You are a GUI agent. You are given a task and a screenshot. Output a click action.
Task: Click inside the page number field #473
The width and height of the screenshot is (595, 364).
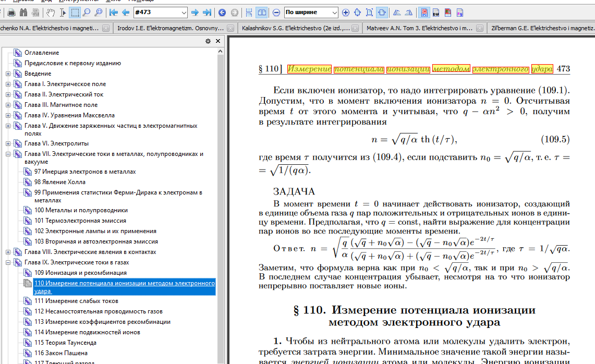(x=157, y=13)
